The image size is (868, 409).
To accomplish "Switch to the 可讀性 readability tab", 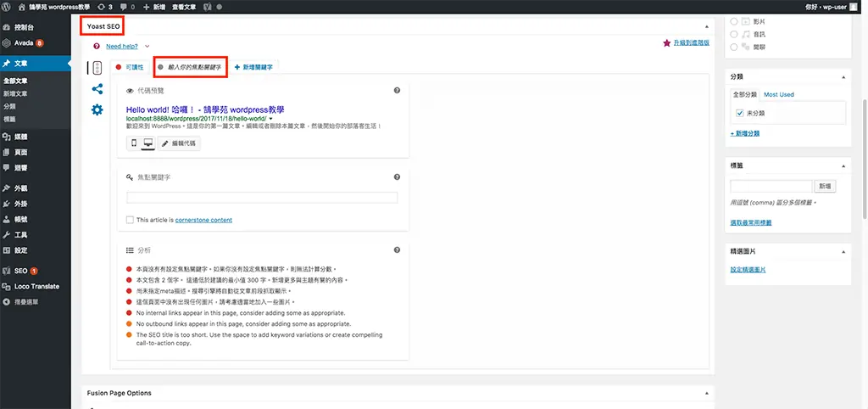I will pos(130,66).
